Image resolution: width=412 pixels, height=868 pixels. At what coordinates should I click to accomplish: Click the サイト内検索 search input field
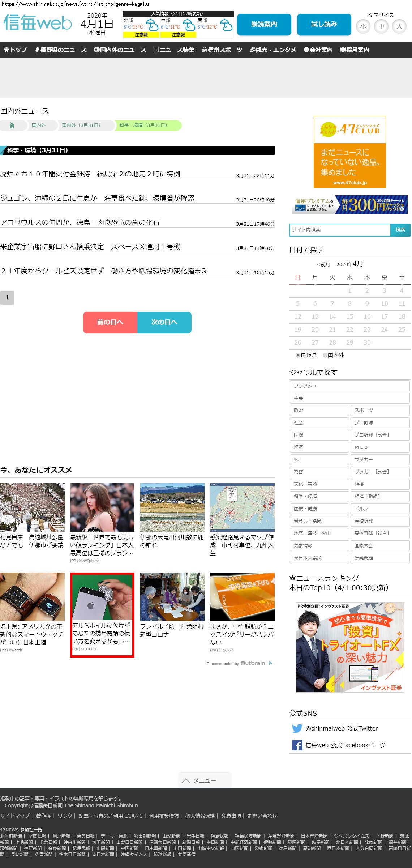[340, 230]
